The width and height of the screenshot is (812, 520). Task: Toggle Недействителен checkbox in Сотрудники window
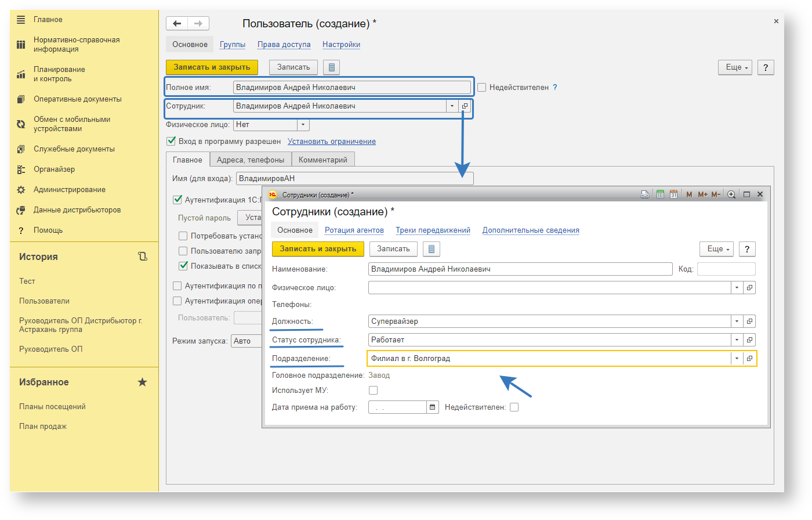coord(514,407)
